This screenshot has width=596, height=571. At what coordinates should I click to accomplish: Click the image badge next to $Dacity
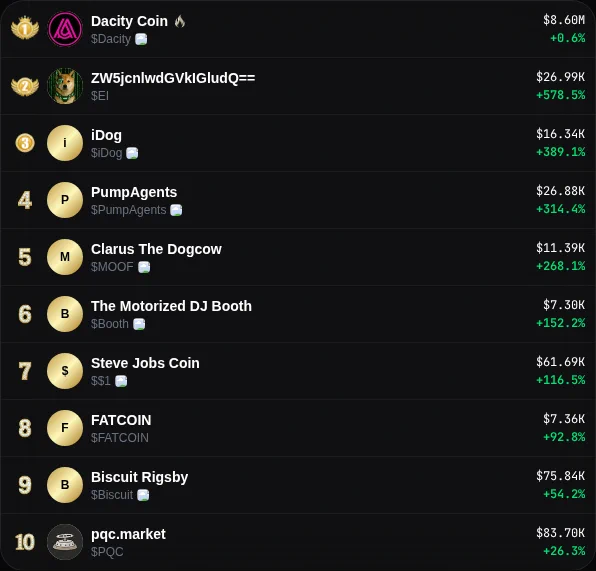tap(141, 39)
